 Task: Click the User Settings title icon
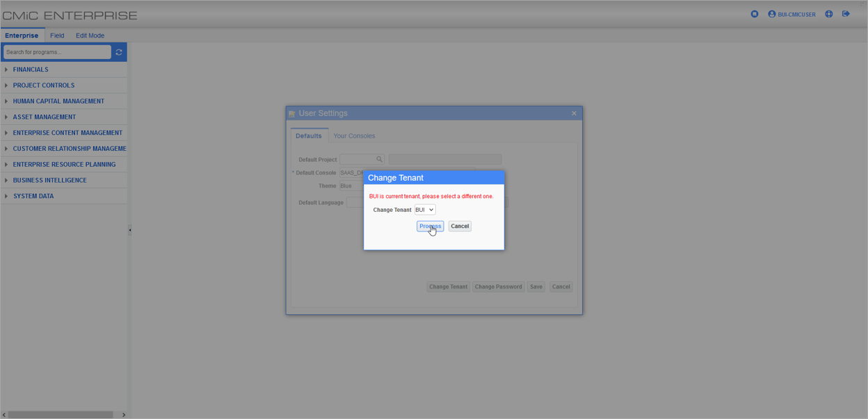[x=292, y=114]
